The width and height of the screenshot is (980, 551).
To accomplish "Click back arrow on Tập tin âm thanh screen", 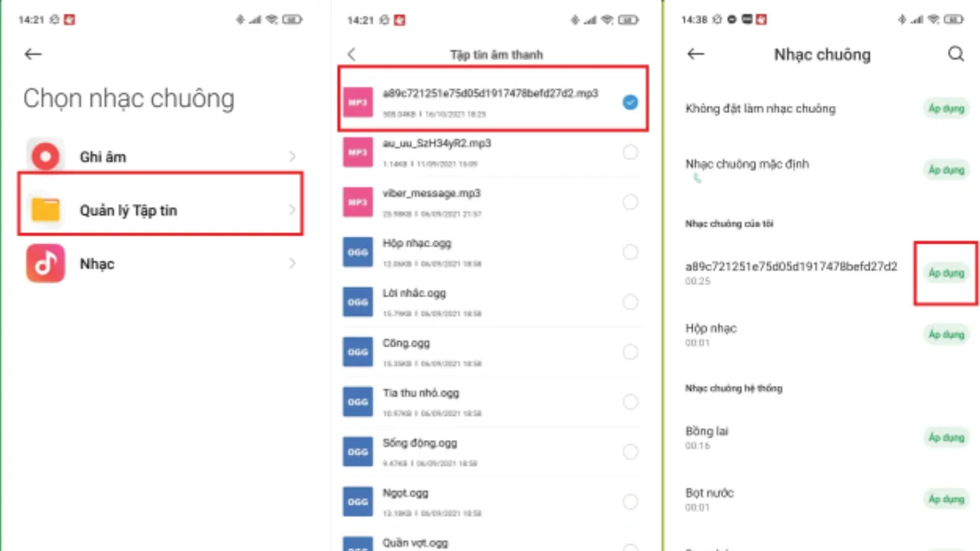I will point(351,54).
